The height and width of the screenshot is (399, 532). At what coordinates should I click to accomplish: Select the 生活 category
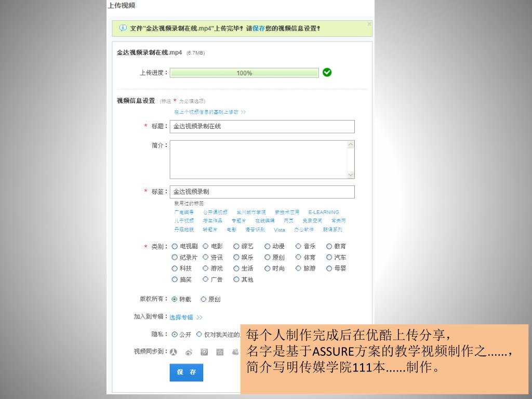(x=236, y=269)
